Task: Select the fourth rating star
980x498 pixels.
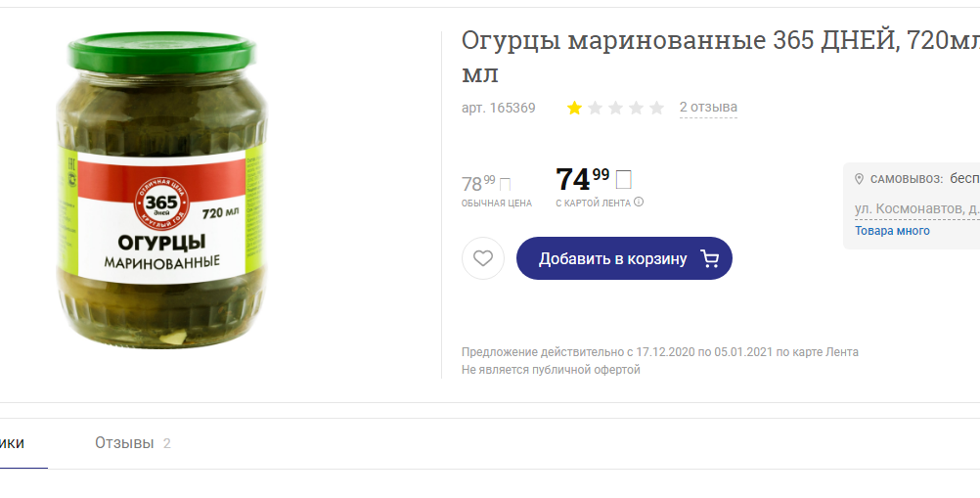Action: click(x=637, y=108)
